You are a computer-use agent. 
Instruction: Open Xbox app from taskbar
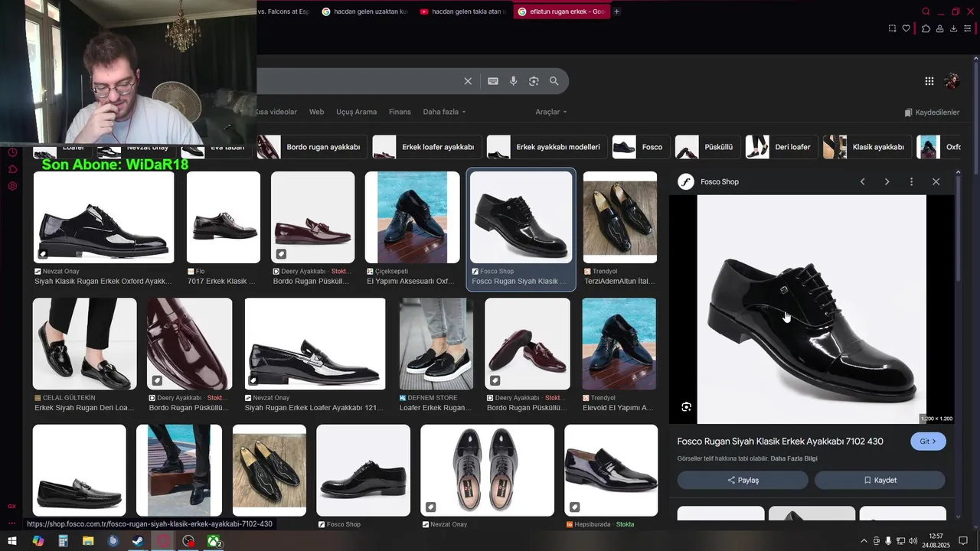(x=214, y=541)
